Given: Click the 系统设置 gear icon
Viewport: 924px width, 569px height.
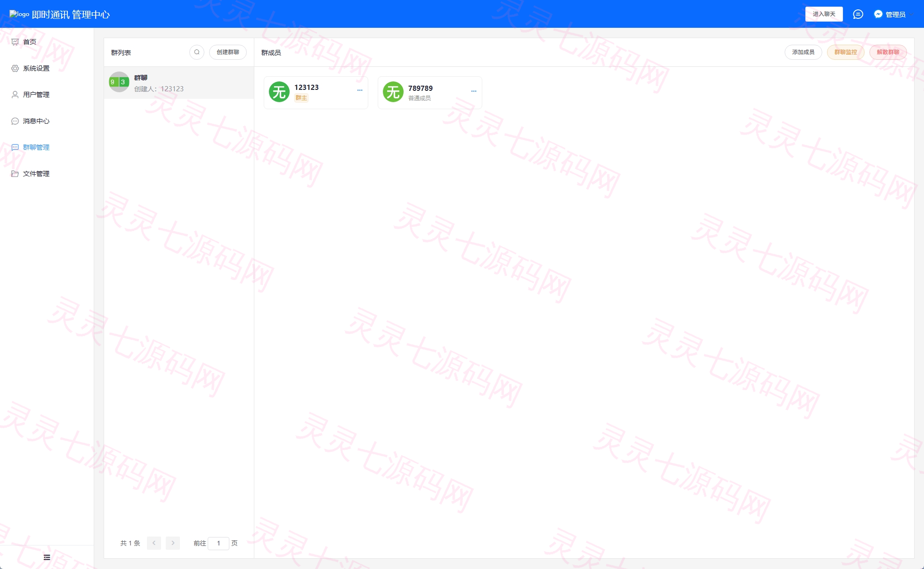Looking at the screenshot, I should (15, 68).
